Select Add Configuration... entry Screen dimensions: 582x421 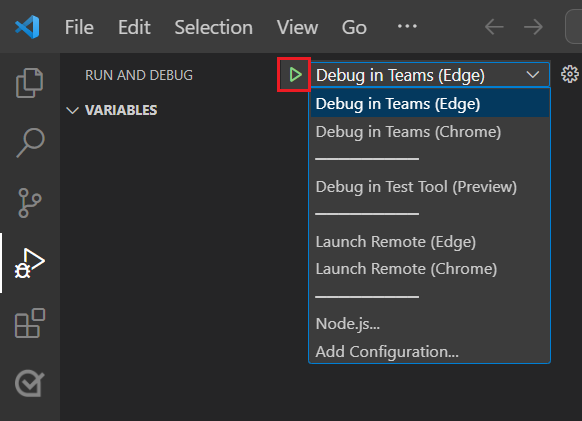click(x=430, y=351)
